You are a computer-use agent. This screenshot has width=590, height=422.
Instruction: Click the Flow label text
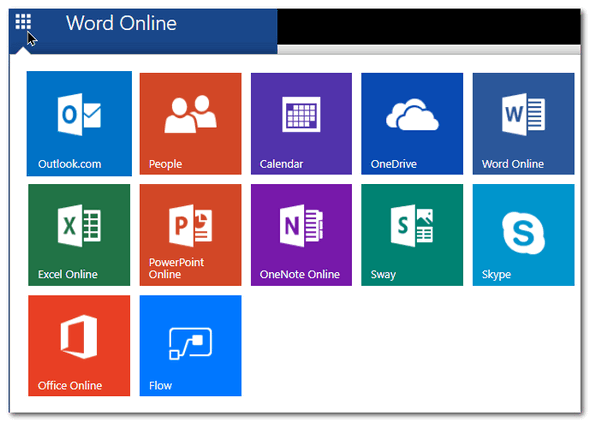coord(160,386)
